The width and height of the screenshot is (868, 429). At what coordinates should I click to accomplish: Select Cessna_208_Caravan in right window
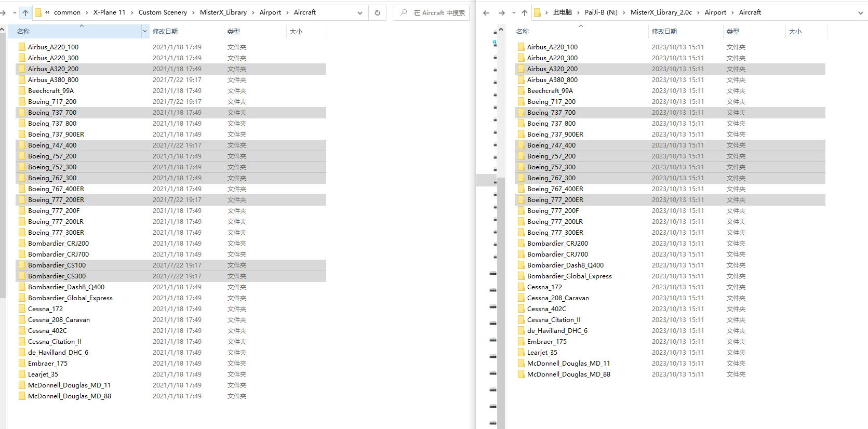tap(670, 298)
